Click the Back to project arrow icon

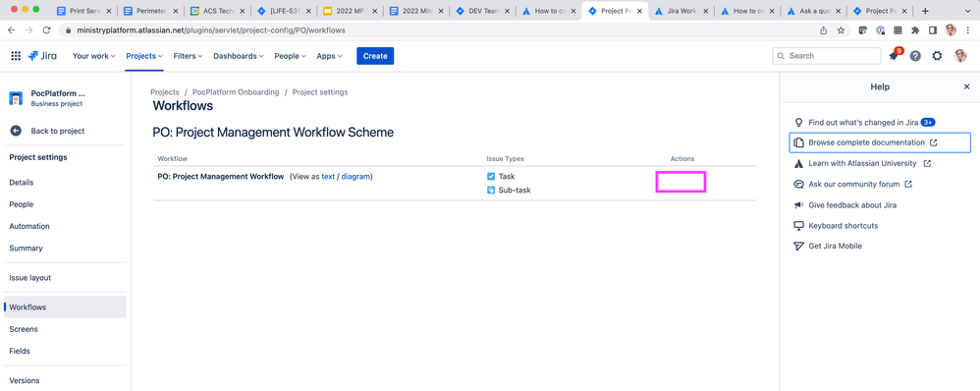click(x=16, y=131)
